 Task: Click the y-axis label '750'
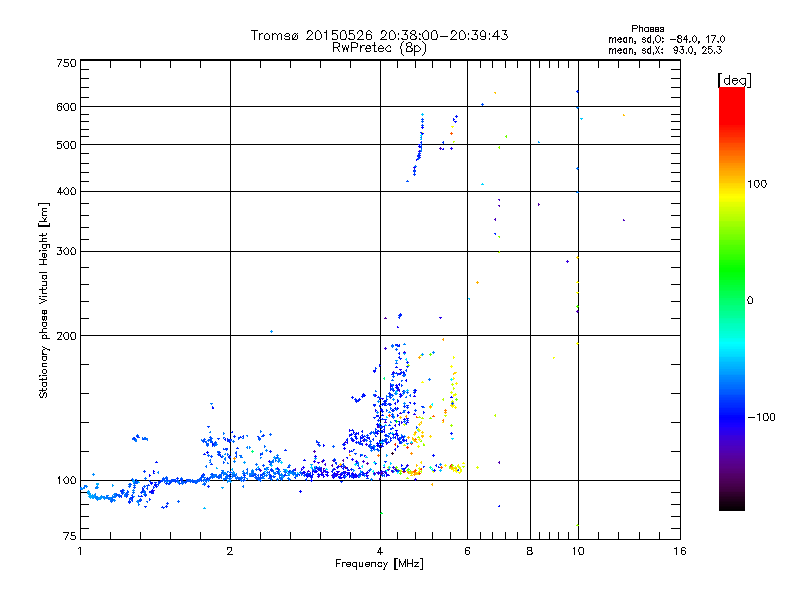pos(66,63)
